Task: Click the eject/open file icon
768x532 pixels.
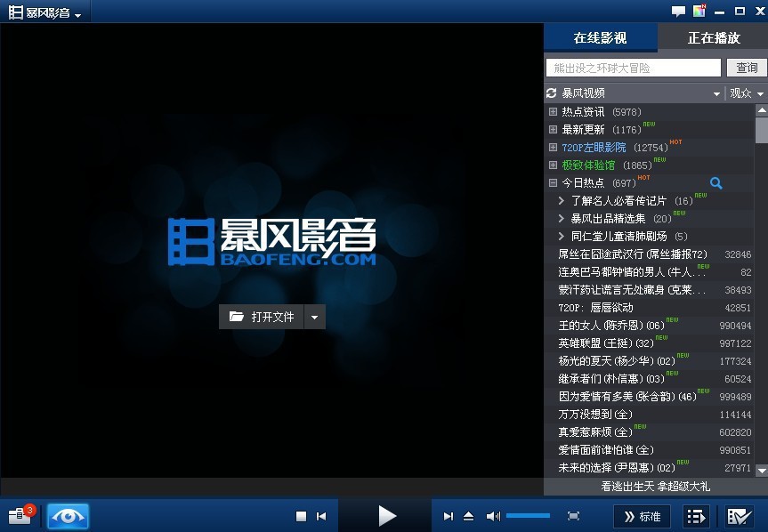Action: click(x=469, y=516)
